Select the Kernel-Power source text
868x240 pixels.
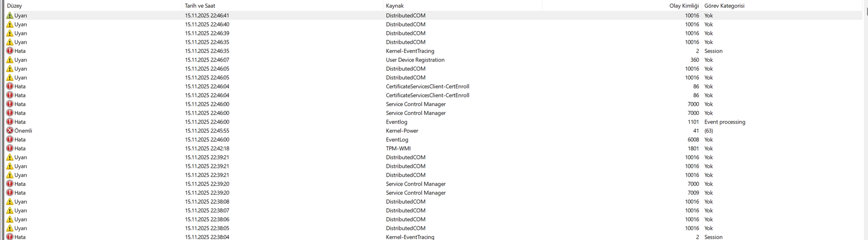(x=402, y=131)
